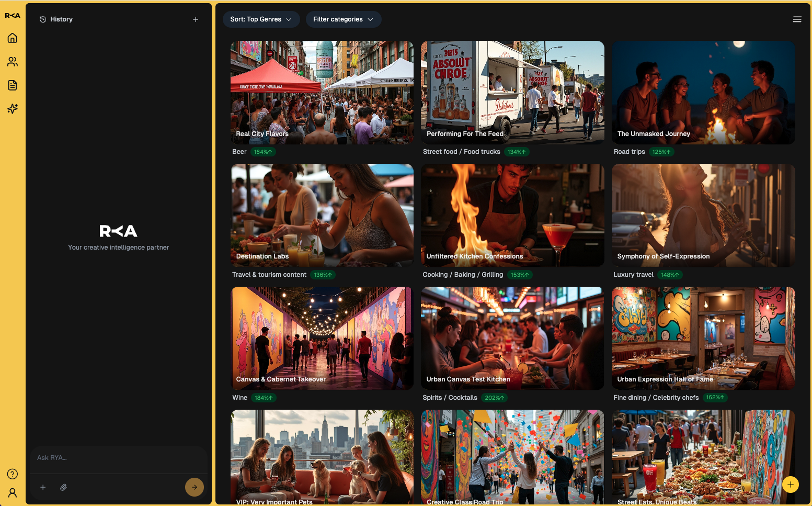Open the hamburger menu icon
Viewport: 812px width, 506px height.
tap(797, 19)
